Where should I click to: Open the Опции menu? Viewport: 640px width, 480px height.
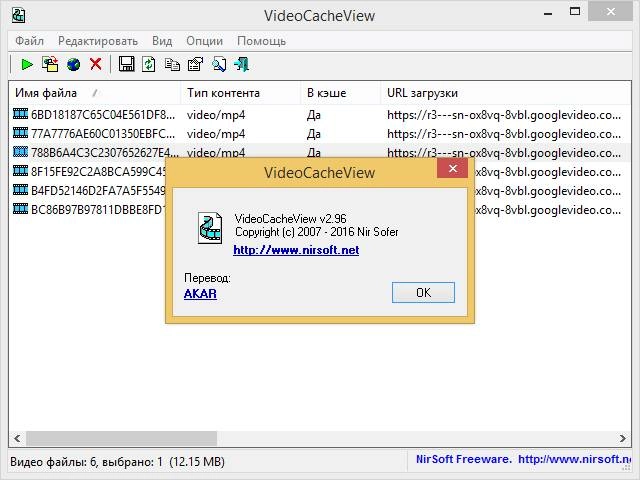(x=204, y=41)
